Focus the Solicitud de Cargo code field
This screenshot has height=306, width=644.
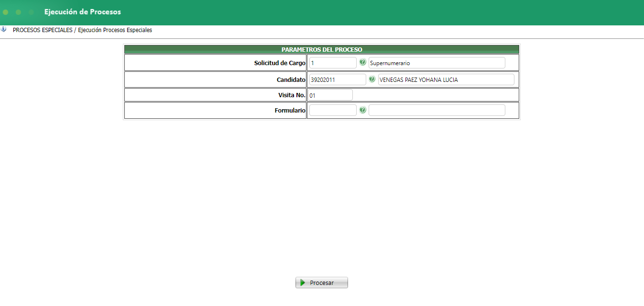click(x=333, y=63)
